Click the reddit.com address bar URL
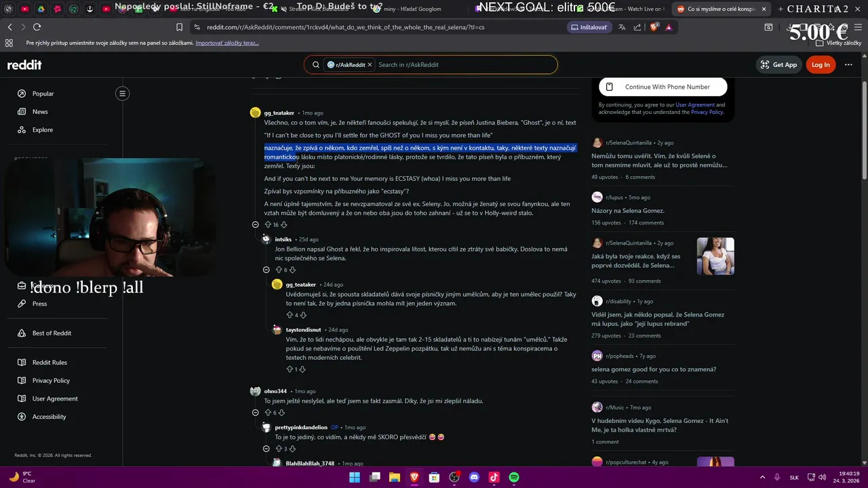 click(345, 27)
